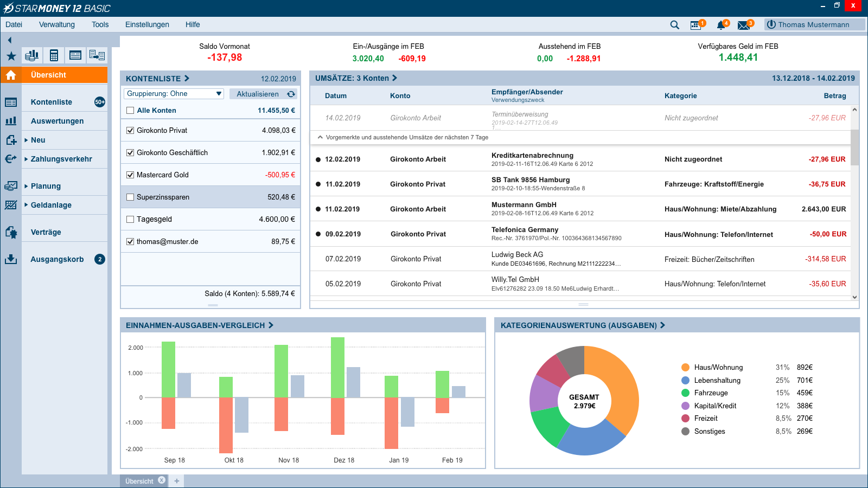This screenshot has height=488, width=868.
Task: Open the Tools menu
Action: pos(100,24)
